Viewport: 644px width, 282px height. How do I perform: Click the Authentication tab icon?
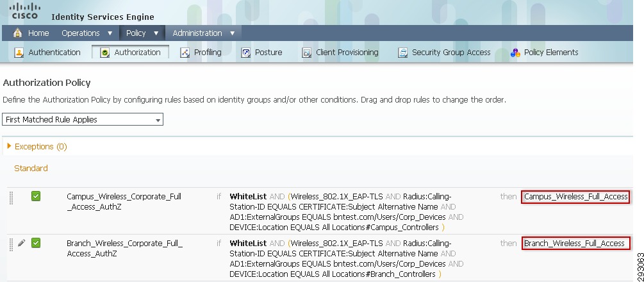pyautogui.click(x=19, y=53)
